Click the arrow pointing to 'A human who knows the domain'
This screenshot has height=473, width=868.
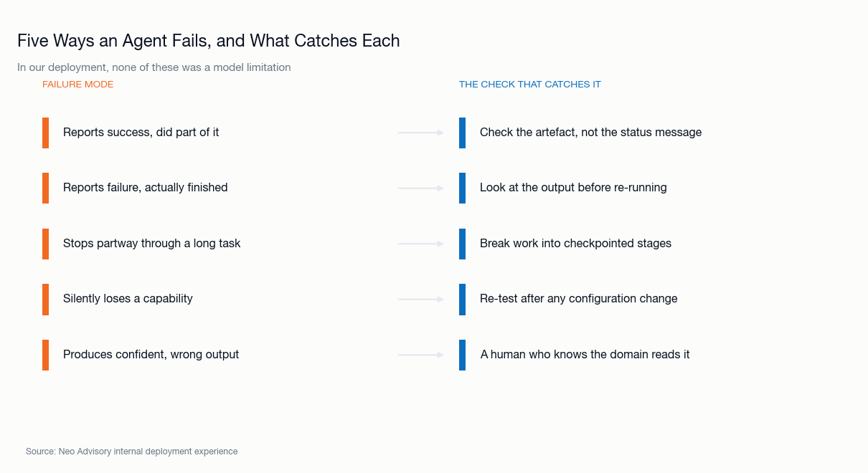click(421, 355)
